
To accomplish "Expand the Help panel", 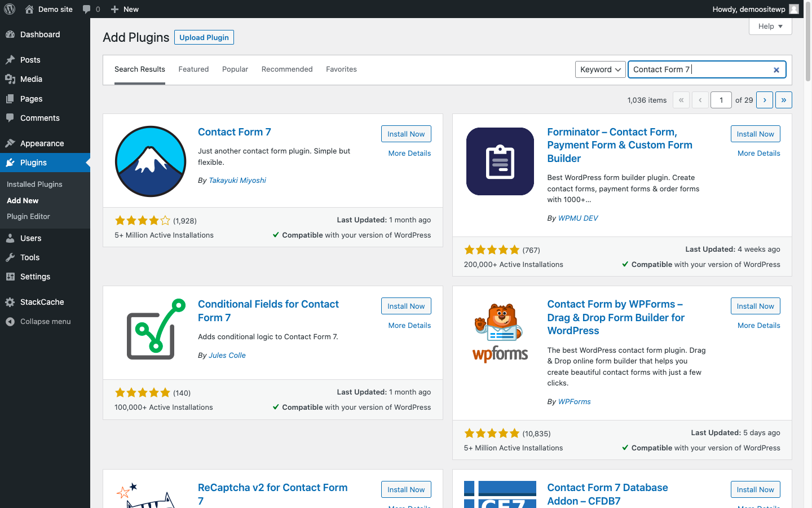I will tap(770, 27).
